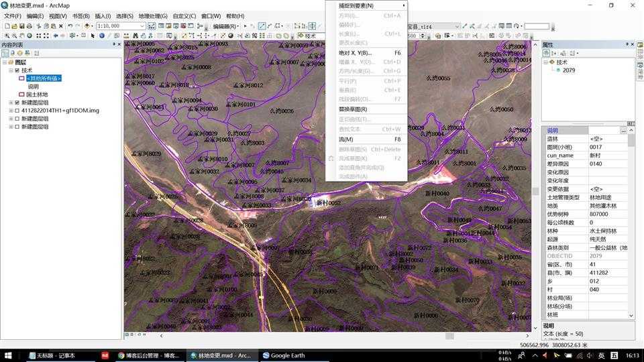
Task: Select feature 2079 in attributes tree
Action: tap(568, 70)
